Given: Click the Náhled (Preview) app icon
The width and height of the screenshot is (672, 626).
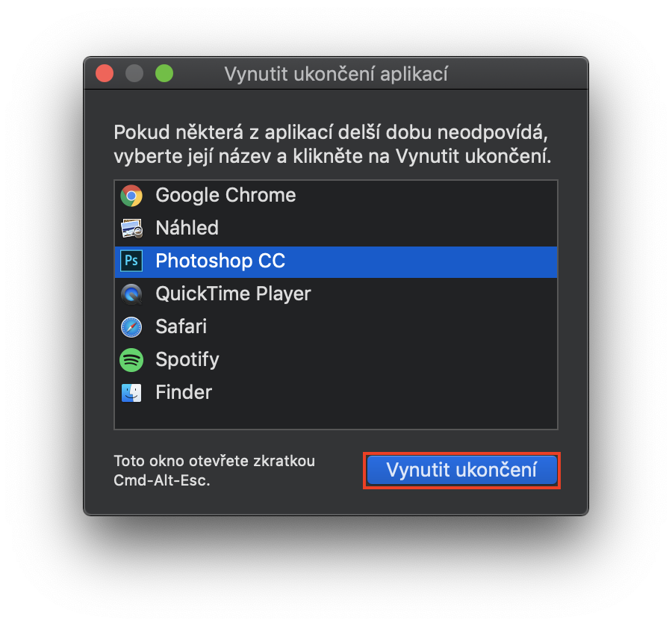Looking at the screenshot, I should 131,229.
